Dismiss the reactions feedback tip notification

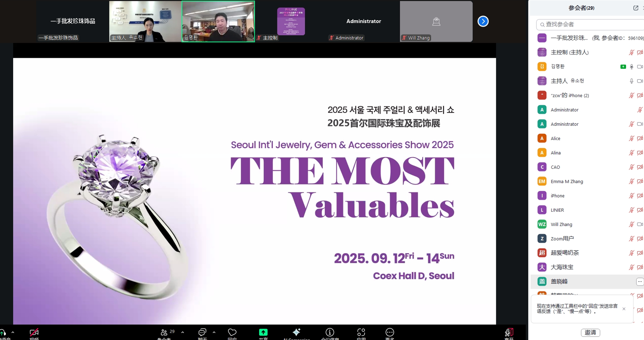tap(624, 309)
